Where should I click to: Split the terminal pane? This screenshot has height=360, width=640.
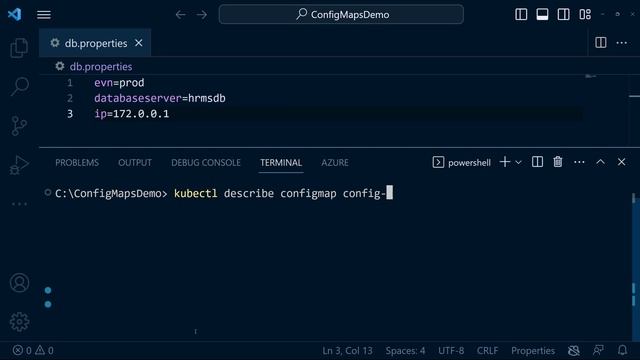537,162
